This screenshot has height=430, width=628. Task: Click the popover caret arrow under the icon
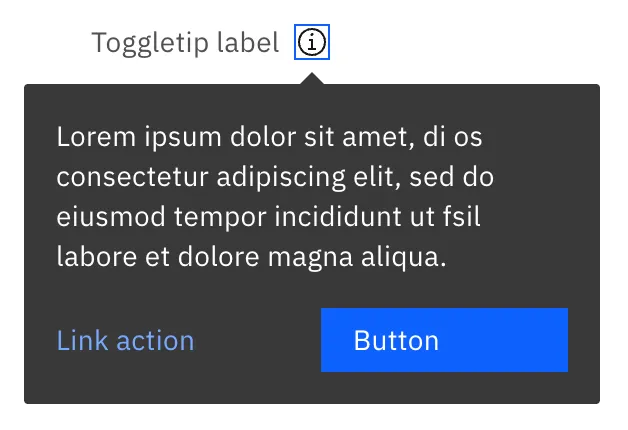click(x=312, y=78)
